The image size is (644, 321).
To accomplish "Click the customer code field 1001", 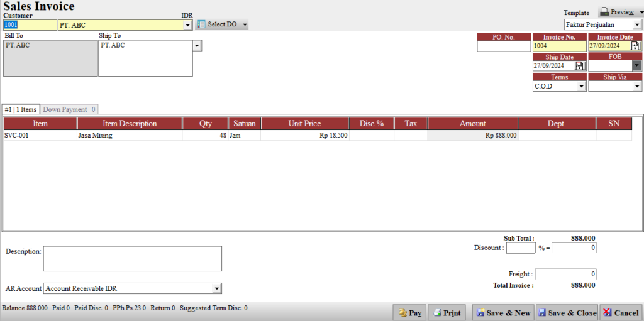I will pyautogui.click(x=30, y=25).
